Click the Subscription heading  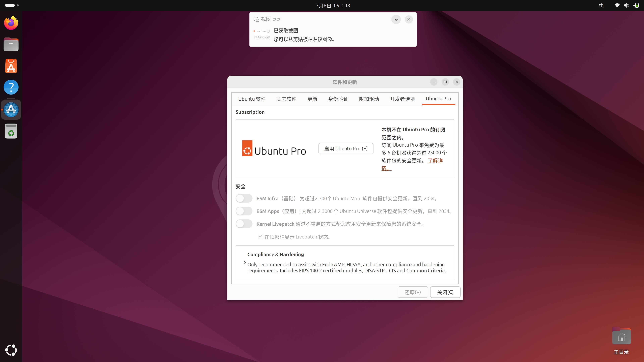tap(250, 112)
